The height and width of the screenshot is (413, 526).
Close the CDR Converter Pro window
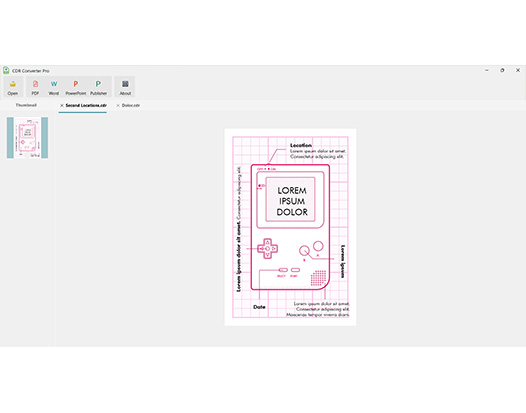point(518,70)
